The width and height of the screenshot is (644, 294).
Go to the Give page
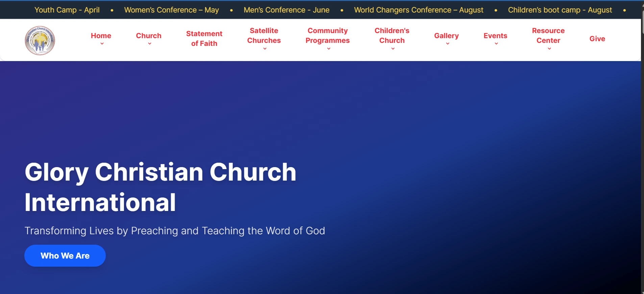point(597,39)
